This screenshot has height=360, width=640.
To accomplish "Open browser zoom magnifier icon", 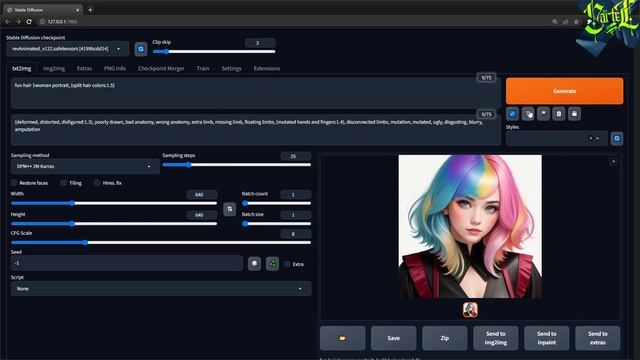I will pos(555,22).
